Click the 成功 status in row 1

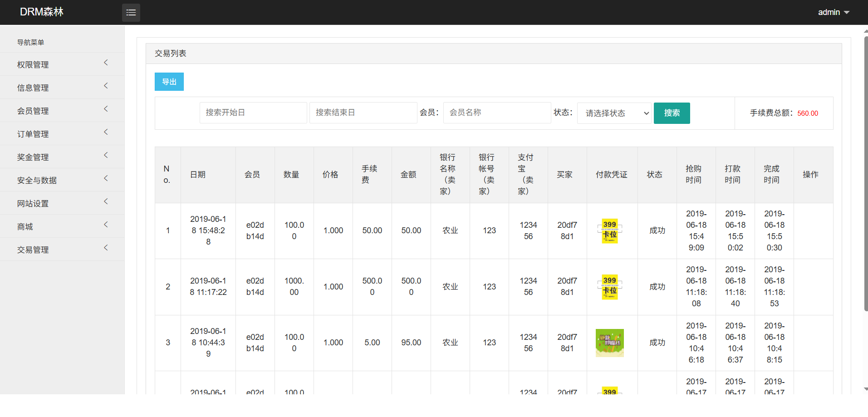(657, 231)
